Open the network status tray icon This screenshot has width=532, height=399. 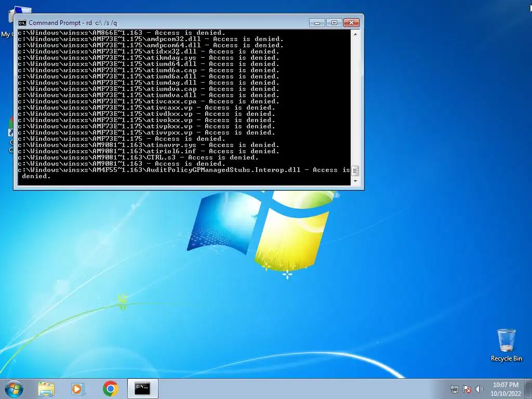click(x=454, y=389)
